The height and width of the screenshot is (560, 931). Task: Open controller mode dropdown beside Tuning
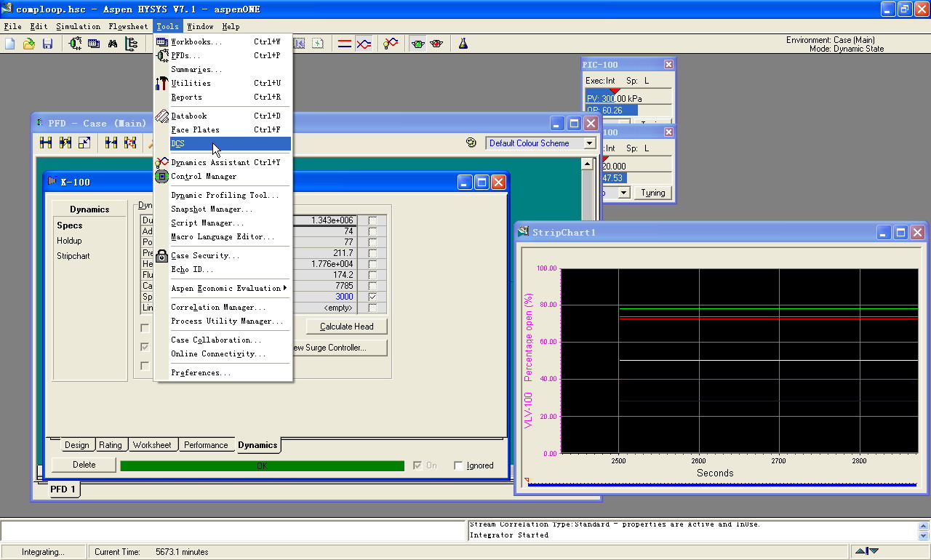pos(623,193)
